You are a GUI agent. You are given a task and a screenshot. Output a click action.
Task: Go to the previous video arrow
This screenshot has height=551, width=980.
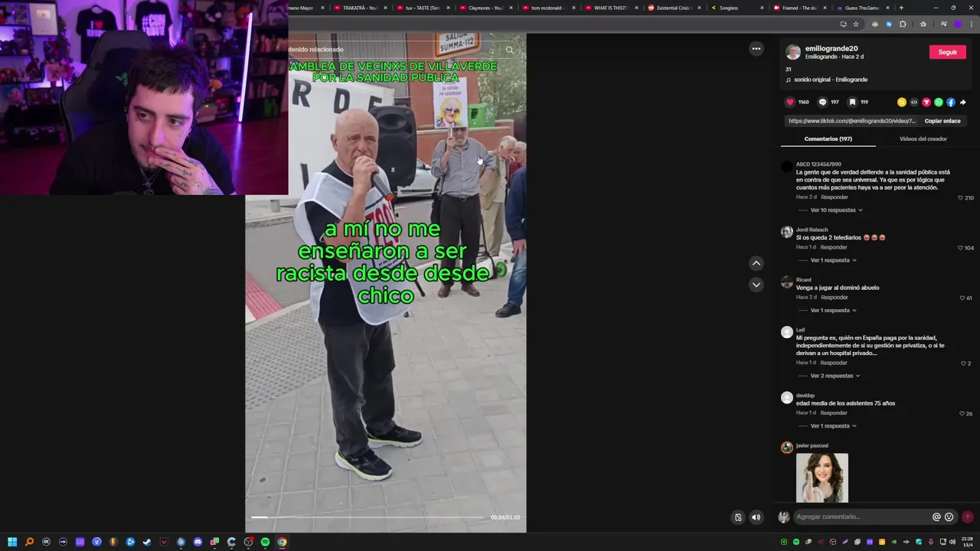[x=756, y=263]
